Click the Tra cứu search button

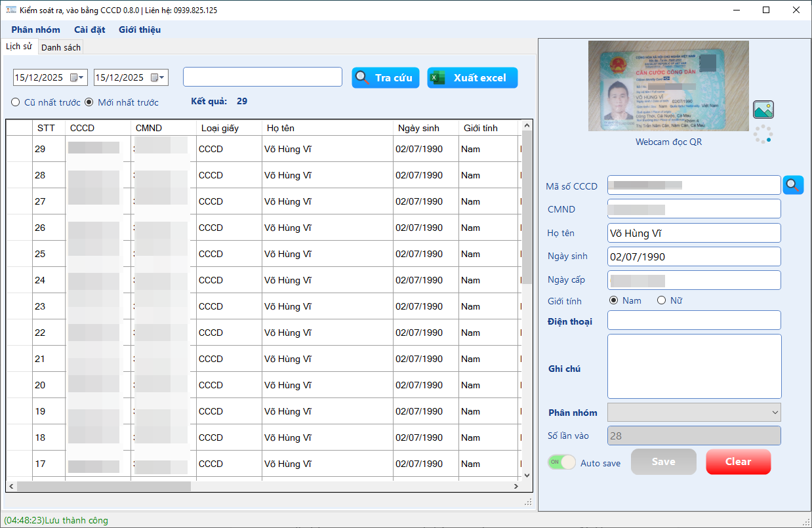pos(385,77)
